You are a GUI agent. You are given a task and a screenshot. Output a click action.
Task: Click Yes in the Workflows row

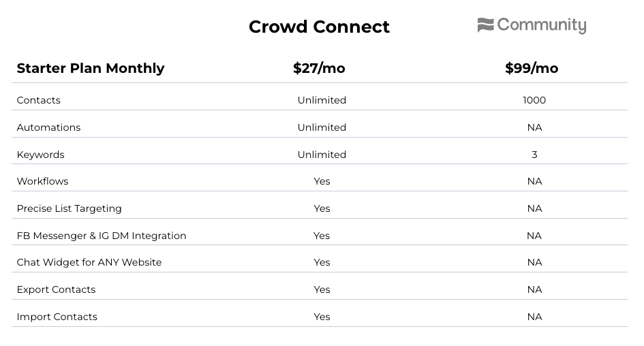tap(322, 181)
